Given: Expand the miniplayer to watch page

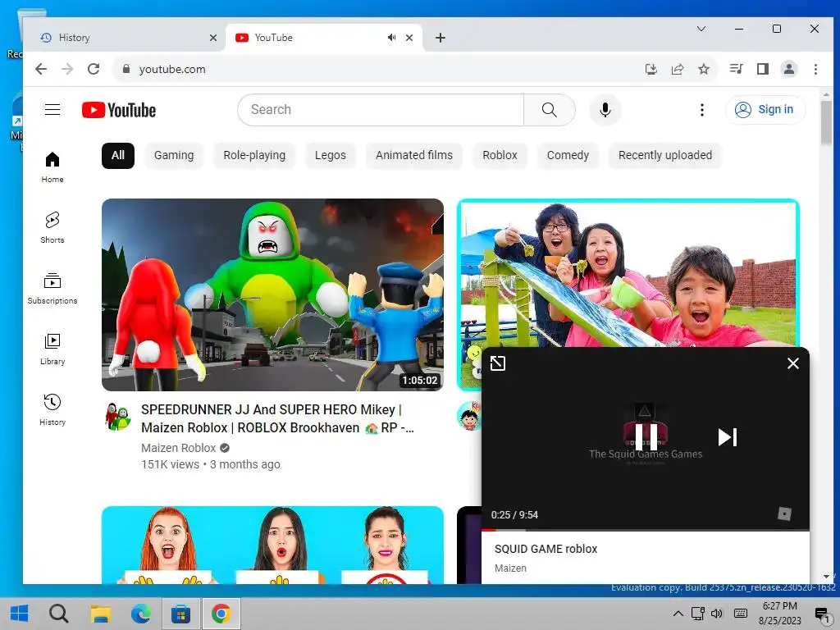Looking at the screenshot, I should (498, 363).
